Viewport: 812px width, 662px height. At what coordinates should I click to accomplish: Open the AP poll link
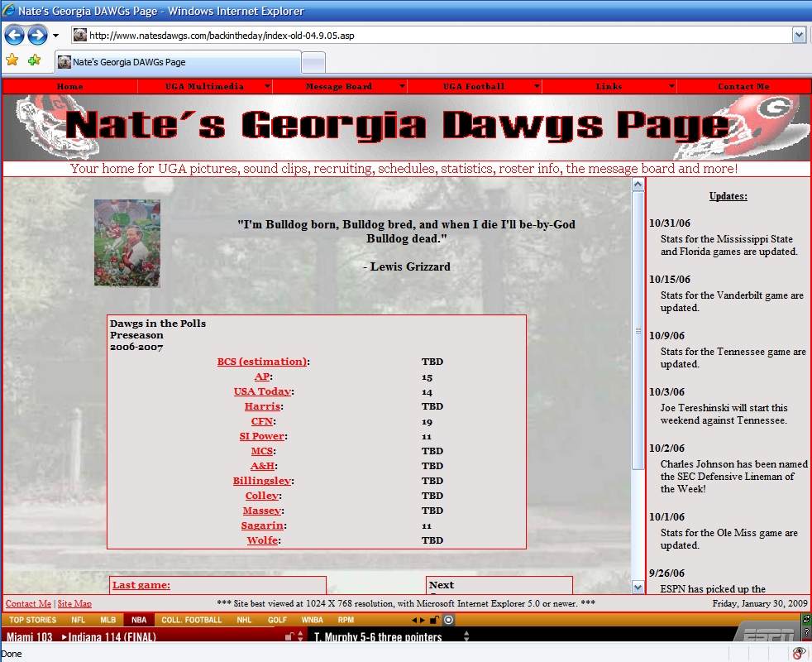click(262, 377)
